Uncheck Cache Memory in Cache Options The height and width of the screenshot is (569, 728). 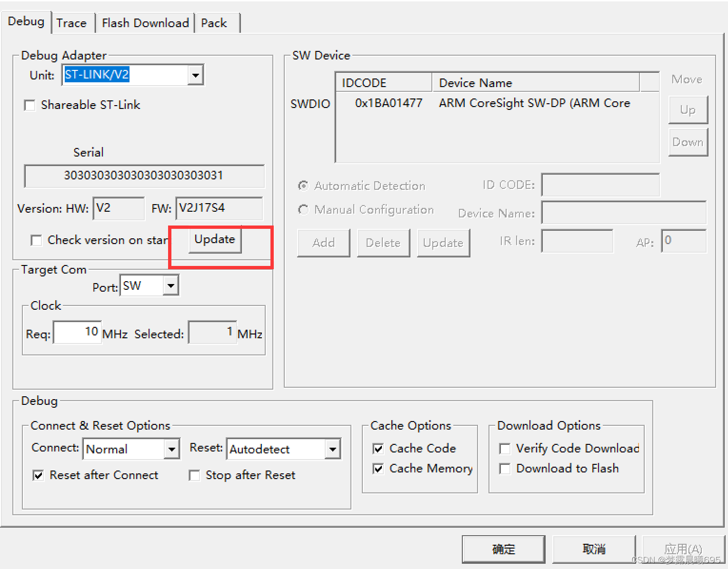pos(378,469)
